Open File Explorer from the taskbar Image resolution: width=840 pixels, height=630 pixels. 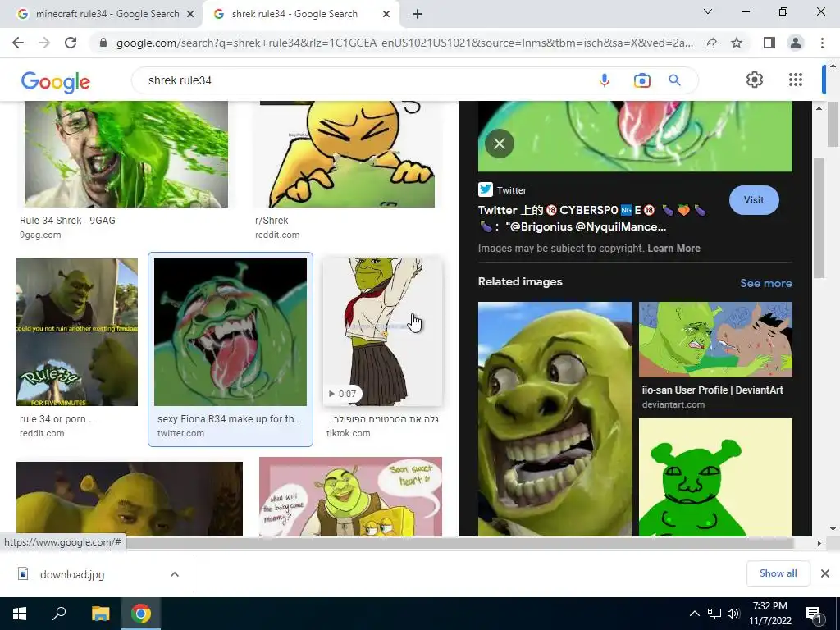100,614
